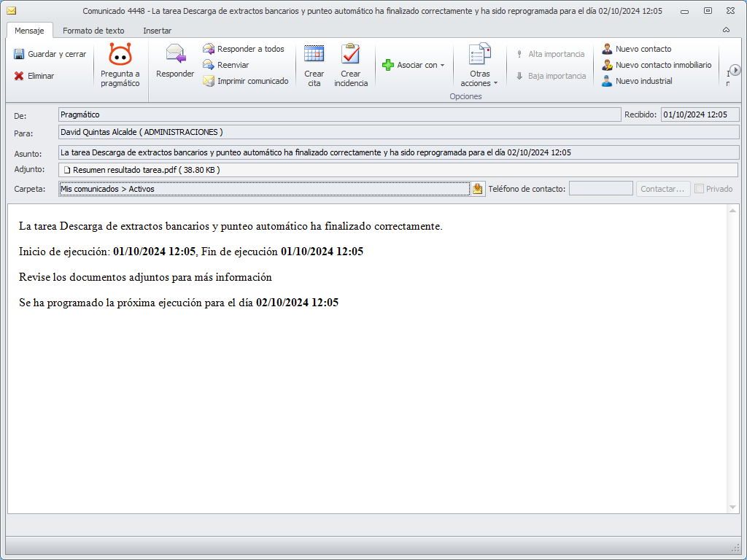Click the green plus Asociar con icon
This screenshot has width=747, height=560.
(388, 65)
